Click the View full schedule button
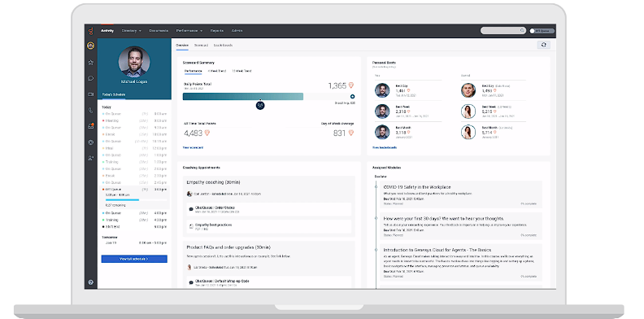Viewport: 644px width, 319px height. [x=134, y=259]
